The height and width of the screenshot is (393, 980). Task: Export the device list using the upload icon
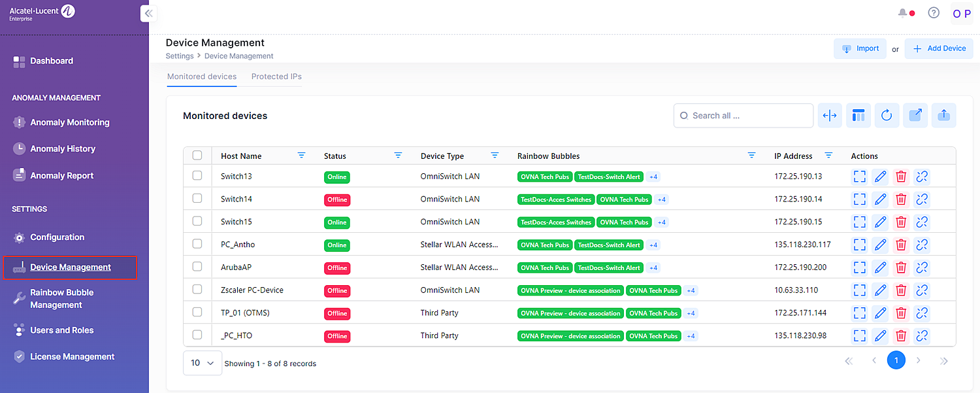tap(943, 115)
